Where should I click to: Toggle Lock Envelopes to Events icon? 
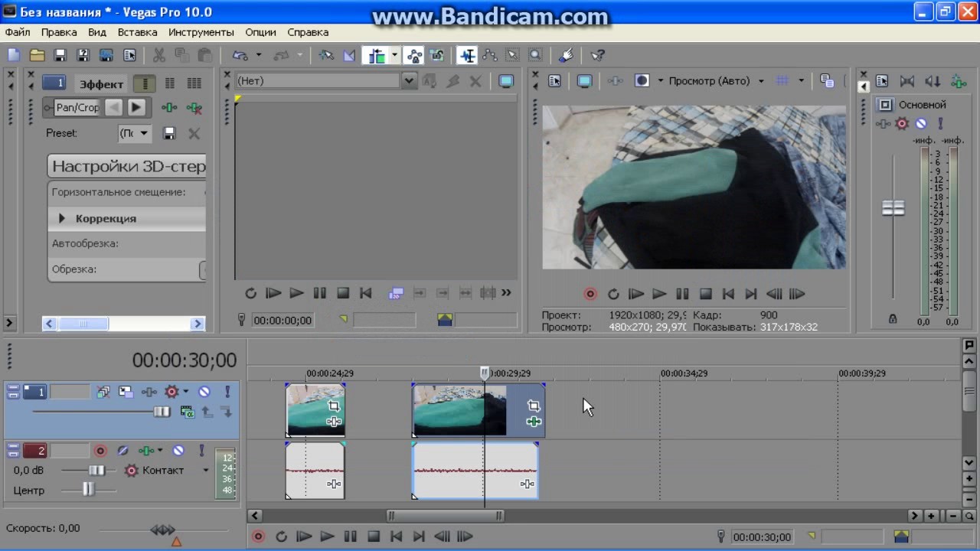(x=414, y=55)
